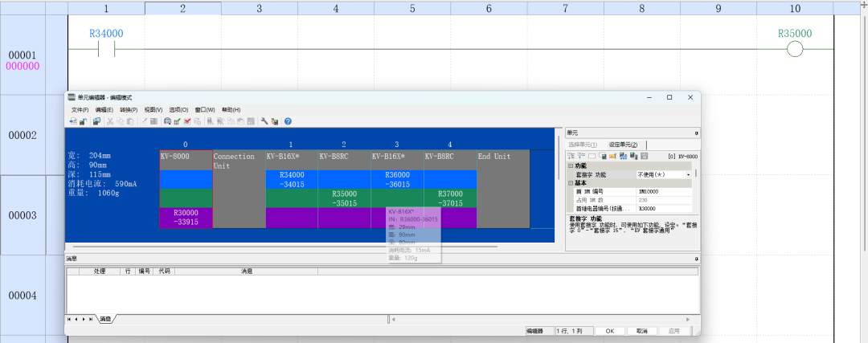
Task: Go to last sheet with tab navigation arrow
Action: coord(91,319)
